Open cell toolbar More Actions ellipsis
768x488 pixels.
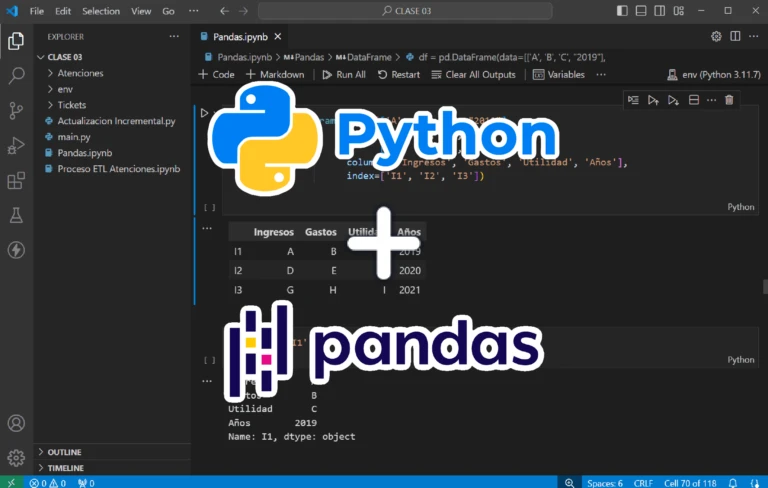(711, 100)
